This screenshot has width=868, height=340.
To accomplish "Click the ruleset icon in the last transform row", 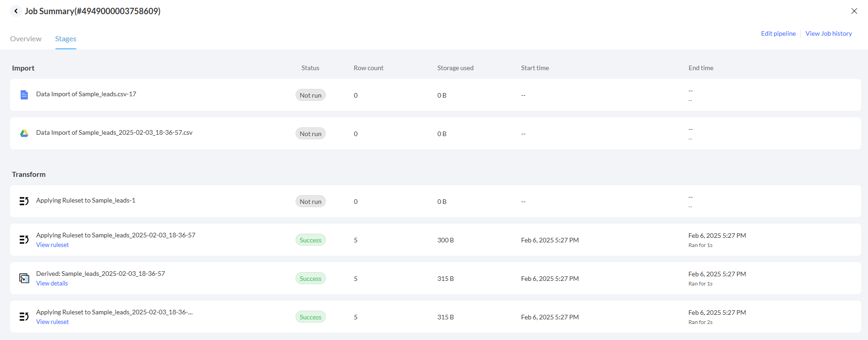I will pos(24,317).
